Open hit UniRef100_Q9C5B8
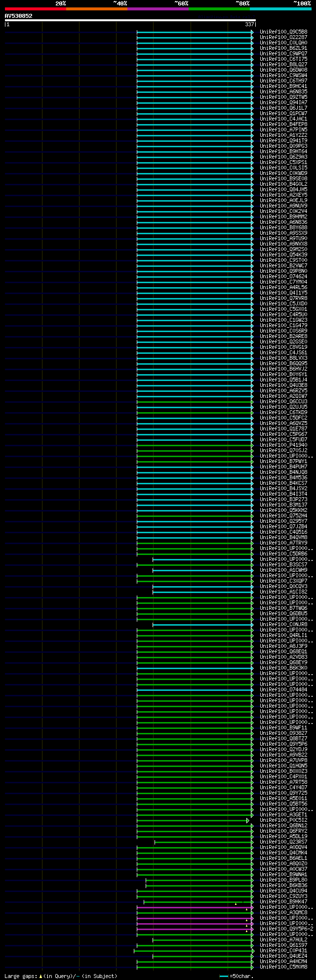This screenshot has width=316, height=980. coord(283,32)
